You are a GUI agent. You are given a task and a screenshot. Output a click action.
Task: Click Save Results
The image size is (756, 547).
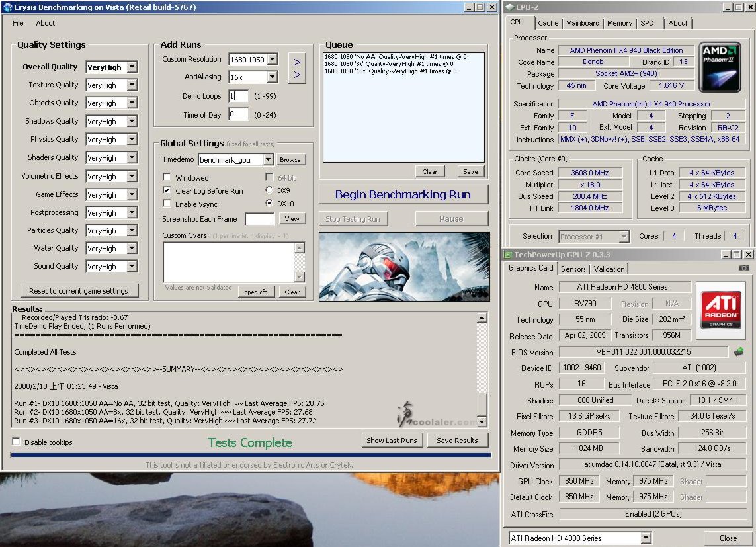pos(457,440)
